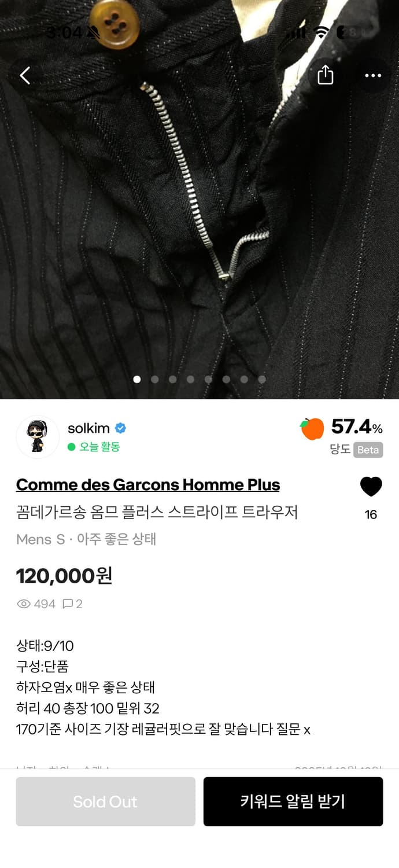This screenshot has height=868, width=399.
Task: Tap the verified badge next to solkim
Action: (x=120, y=428)
